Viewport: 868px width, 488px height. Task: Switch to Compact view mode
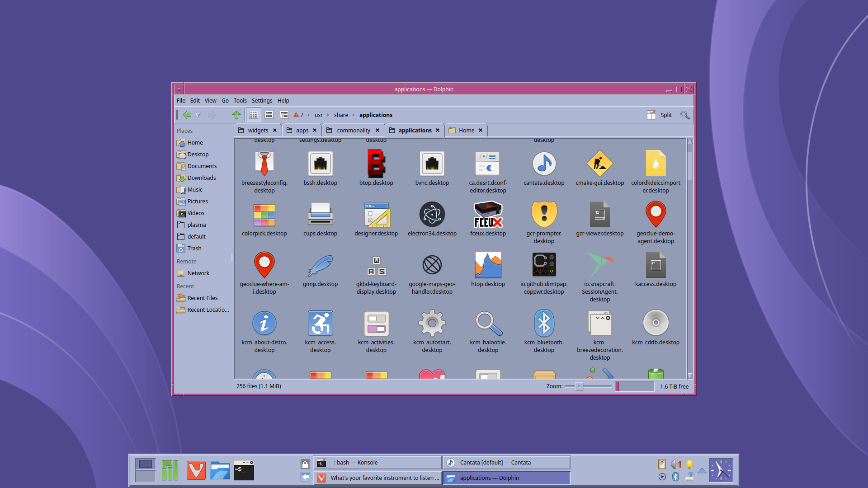coord(269,115)
